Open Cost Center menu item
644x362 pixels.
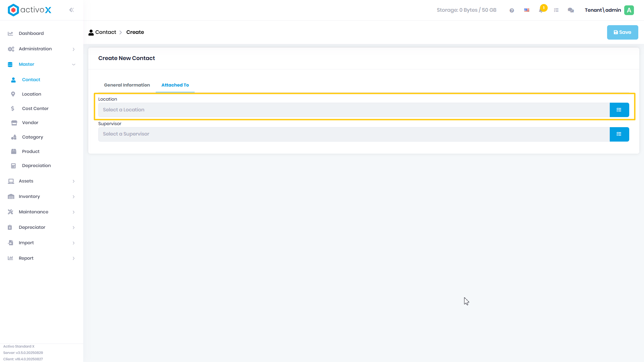[x=35, y=109]
